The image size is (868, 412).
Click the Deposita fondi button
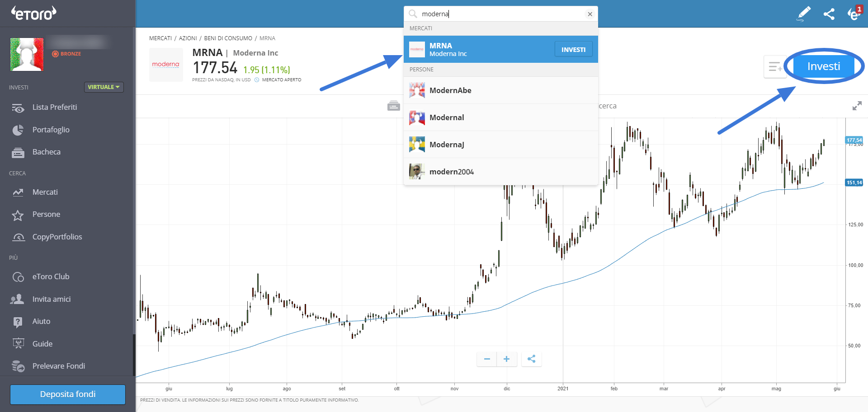[x=68, y=394]
